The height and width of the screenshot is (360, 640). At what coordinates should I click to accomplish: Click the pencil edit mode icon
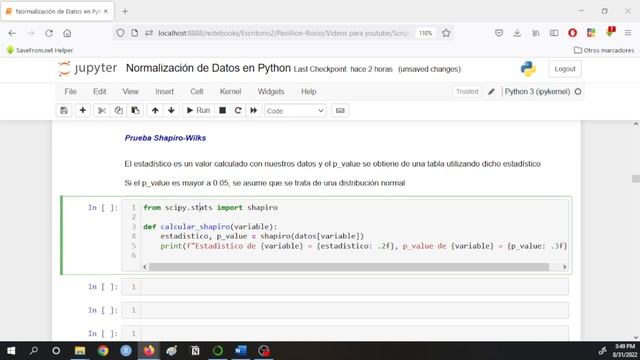[x=491, y=91]
